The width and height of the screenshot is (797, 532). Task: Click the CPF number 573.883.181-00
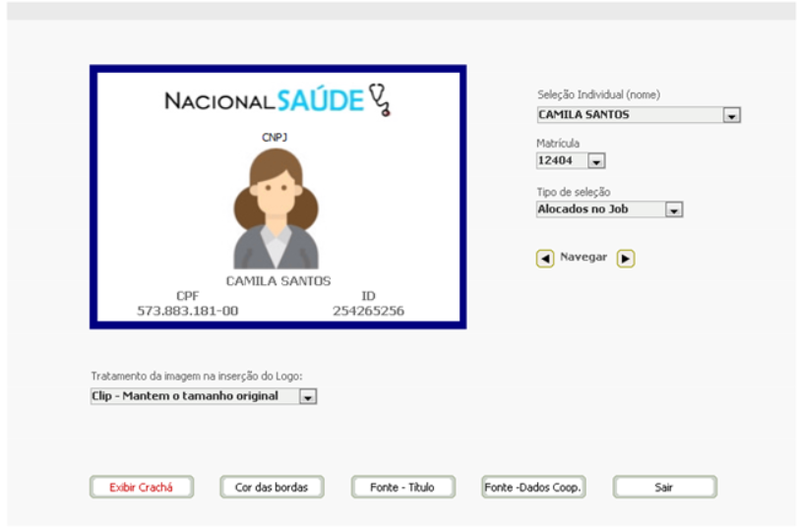[187, 311]
